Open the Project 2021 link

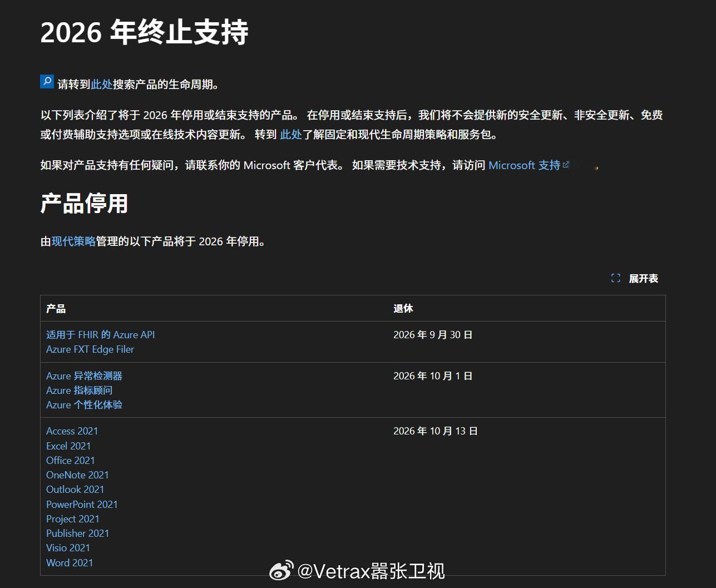(73, 519)
